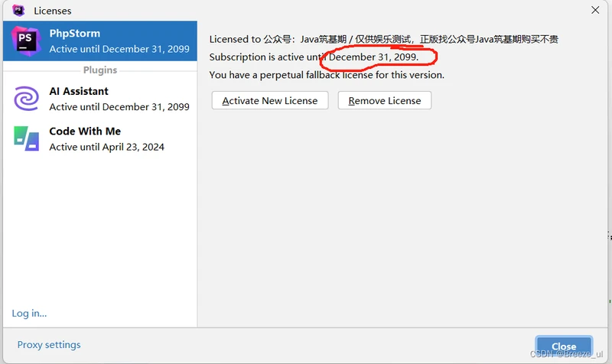Close the Licenses dialog with X
The height and width of the screenshot is (364, 612).
pos(595,10)
